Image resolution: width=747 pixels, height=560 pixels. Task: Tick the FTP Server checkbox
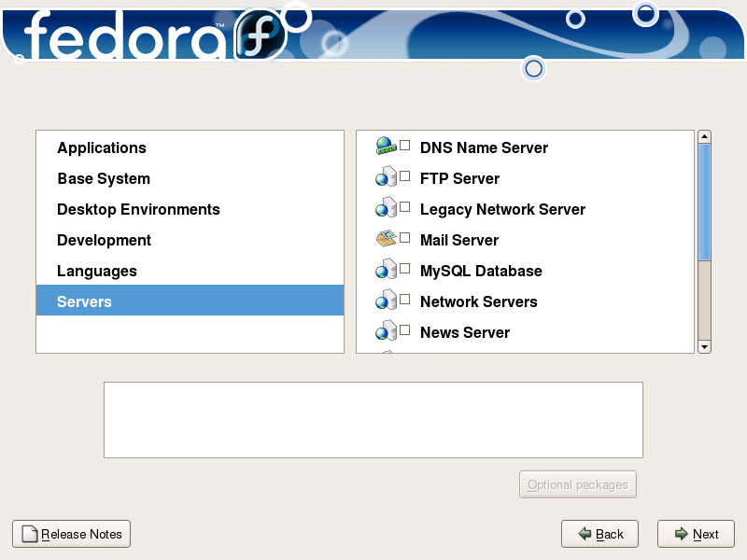point(405,176)
